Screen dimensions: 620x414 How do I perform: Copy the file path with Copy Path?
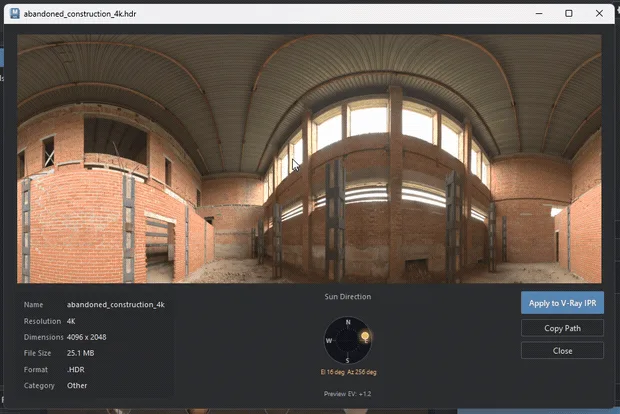click(x=562, y=328)
